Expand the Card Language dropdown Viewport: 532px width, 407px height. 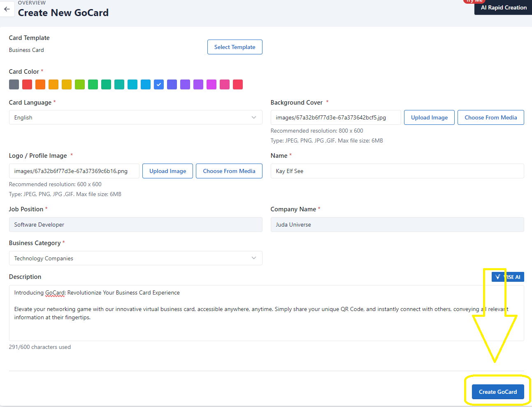[135, 117]
